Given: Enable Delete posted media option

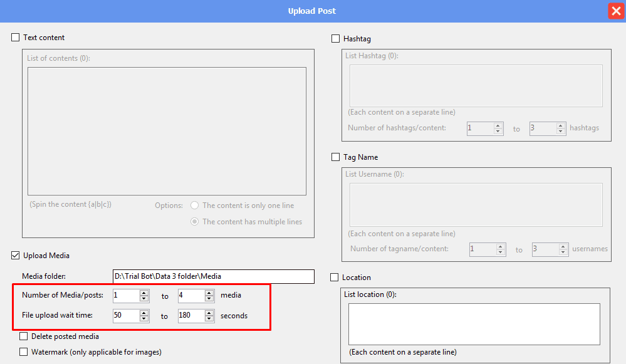Looking at the screenshot, I should click(24, 336).
